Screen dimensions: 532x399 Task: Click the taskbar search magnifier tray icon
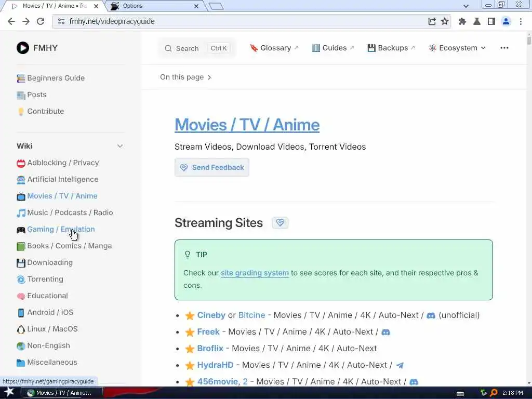[494, 393]
